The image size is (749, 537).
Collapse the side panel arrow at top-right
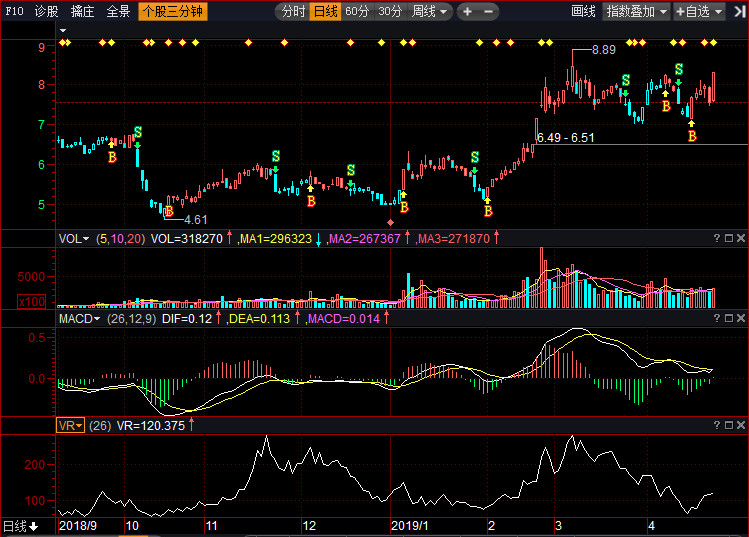click(x=740, y=11)
